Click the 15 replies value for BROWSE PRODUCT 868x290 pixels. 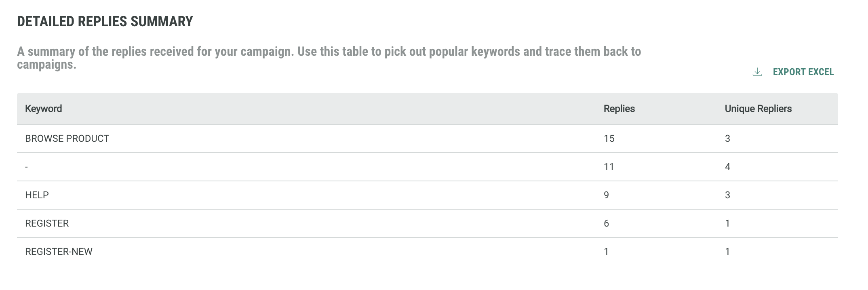(x=609, y=139)
